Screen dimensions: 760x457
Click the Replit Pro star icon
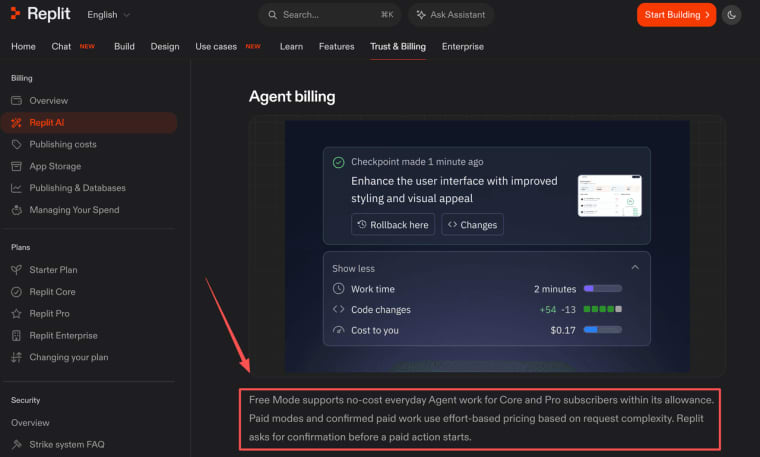16,314
